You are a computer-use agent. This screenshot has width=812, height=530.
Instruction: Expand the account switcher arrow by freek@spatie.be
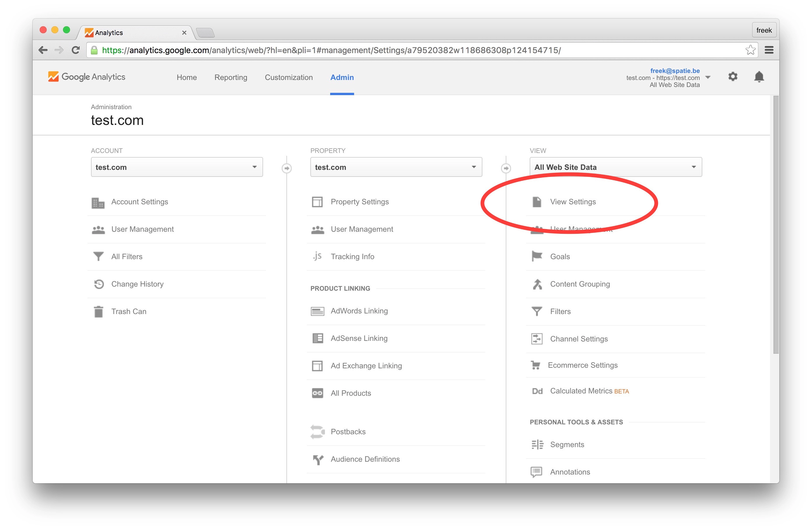pos(708,77)
